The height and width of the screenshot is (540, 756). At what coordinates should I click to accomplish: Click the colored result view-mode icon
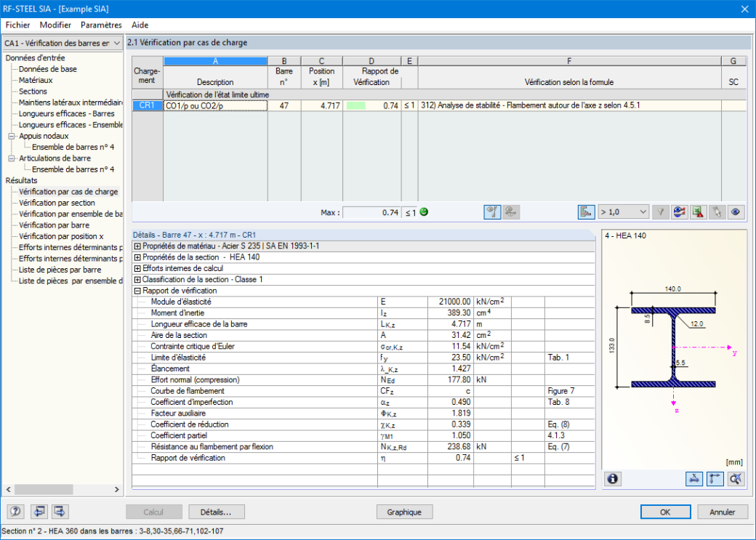680,212
